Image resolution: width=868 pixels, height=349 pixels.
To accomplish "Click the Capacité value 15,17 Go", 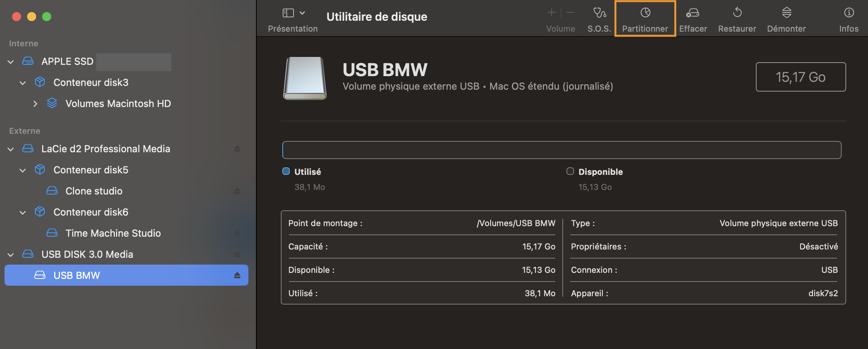I will click(x=539, y=246).
